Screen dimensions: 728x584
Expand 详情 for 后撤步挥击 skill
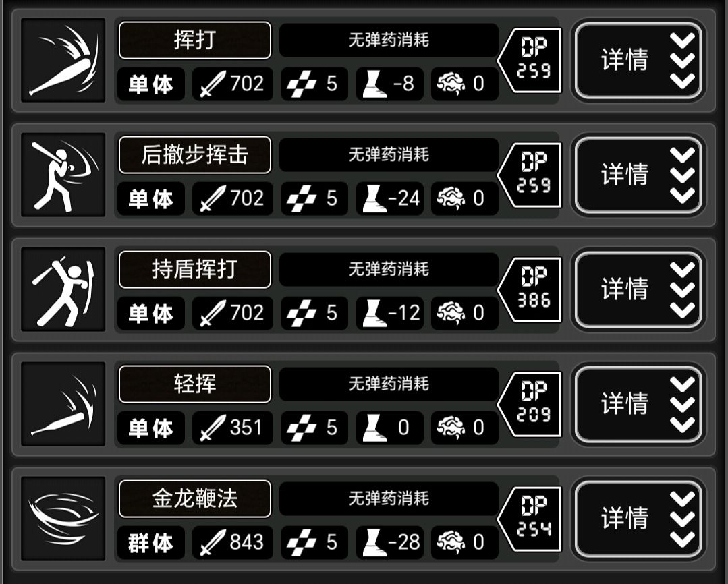tap(639, 175)
